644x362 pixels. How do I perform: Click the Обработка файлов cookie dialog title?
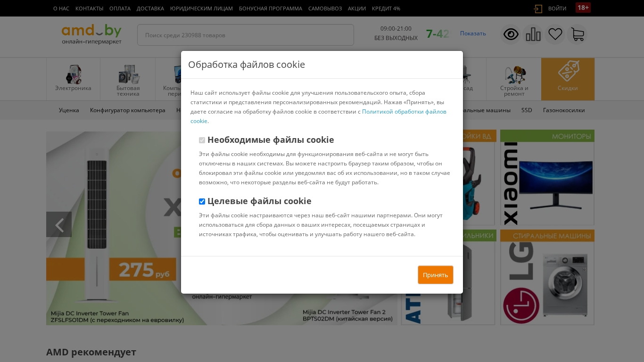(x=247, y=65)
